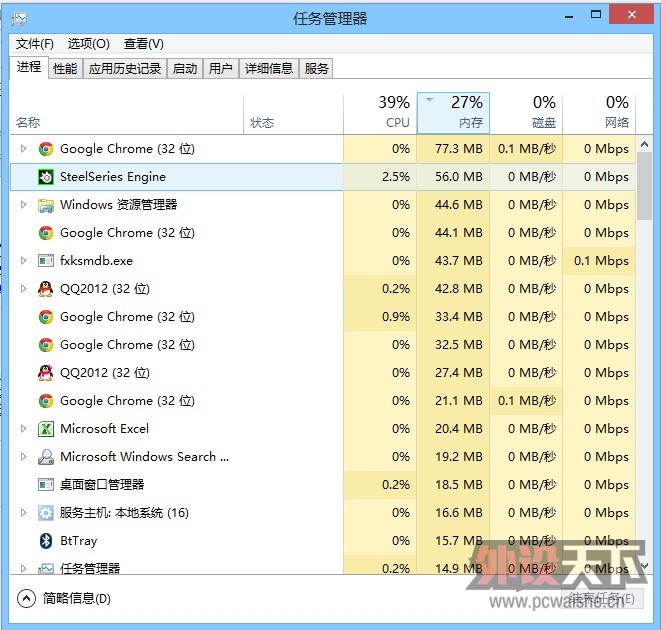This screenshot has width=661, height=630.
Task: Select the 桌面窗口管理器 process name
Action: [102, 485]
